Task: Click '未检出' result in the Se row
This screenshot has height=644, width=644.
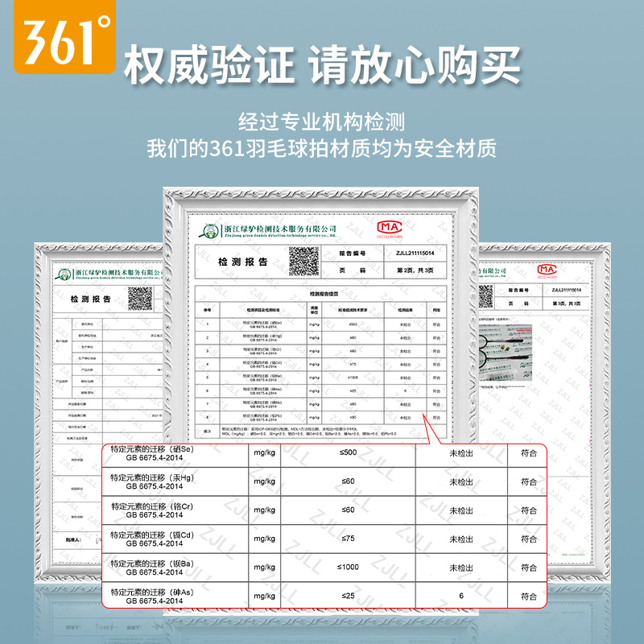Action: point(461,453)
